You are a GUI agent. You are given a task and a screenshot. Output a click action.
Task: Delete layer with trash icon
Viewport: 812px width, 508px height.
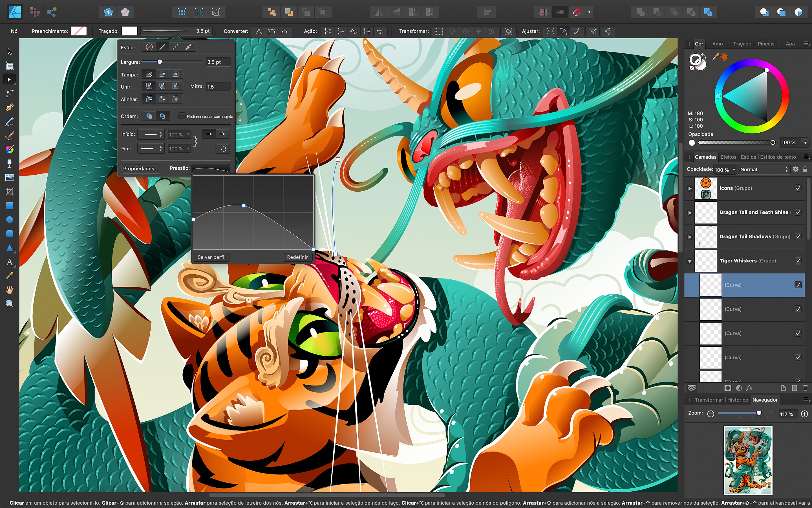[x=805, y=388]
